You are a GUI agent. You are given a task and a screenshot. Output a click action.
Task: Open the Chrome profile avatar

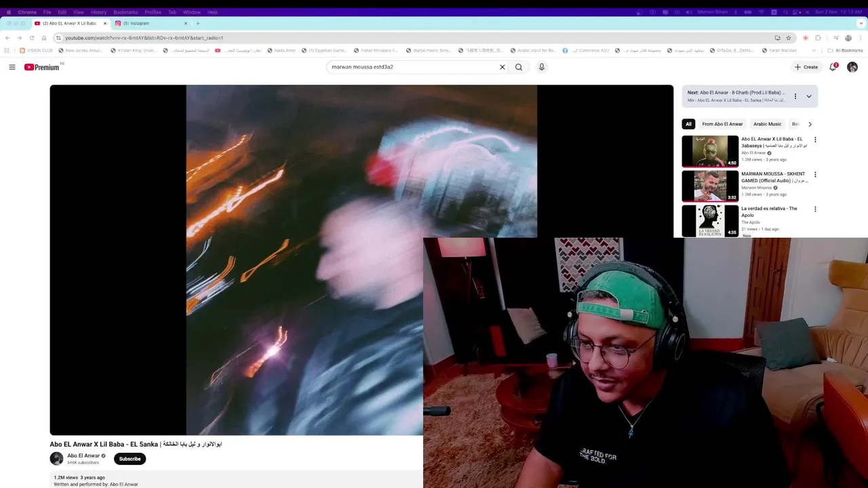[x=848, y=38]
